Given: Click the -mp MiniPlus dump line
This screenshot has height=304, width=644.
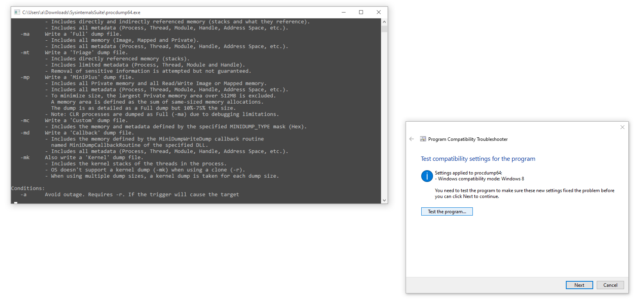Looking at the screenshot, I should (x=77, y=77).
